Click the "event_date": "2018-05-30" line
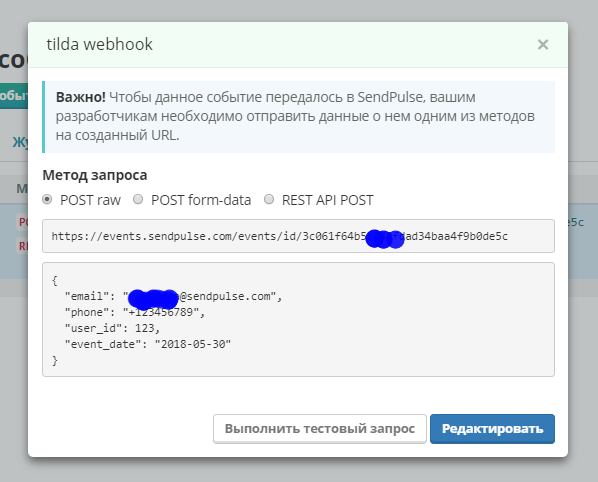The height and width of the screenshot is (482, 598). pos(148,344)
